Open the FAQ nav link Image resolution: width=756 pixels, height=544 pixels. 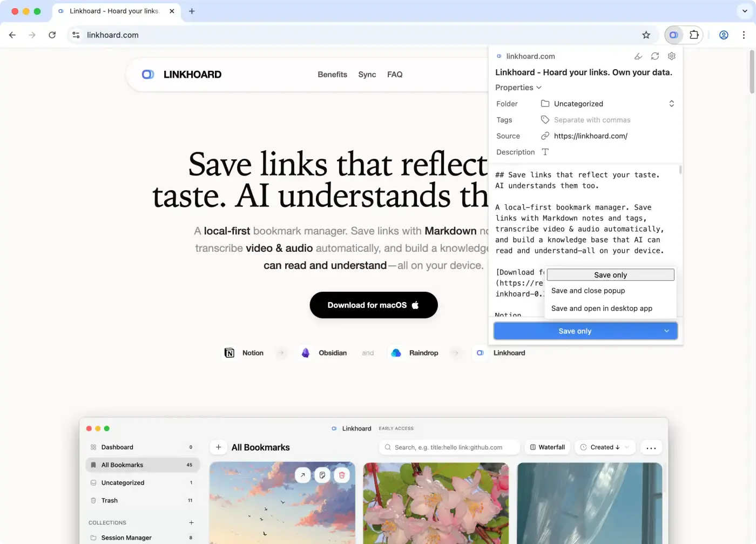point(395,75)
